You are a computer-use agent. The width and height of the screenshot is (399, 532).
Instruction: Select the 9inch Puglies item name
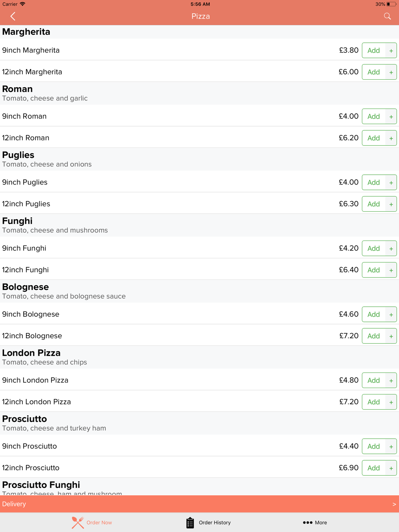[x=25, y=182]
